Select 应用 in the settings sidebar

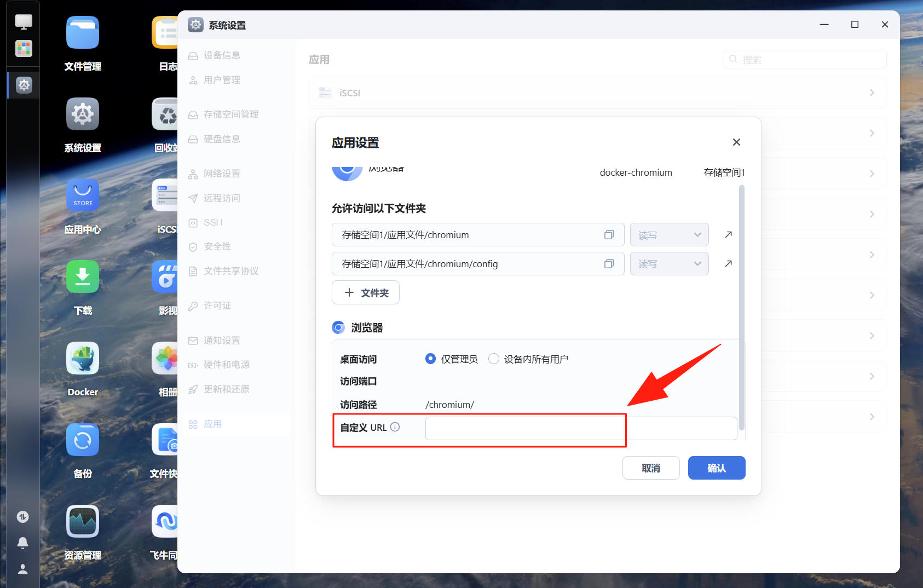click(x=236, y=424)
